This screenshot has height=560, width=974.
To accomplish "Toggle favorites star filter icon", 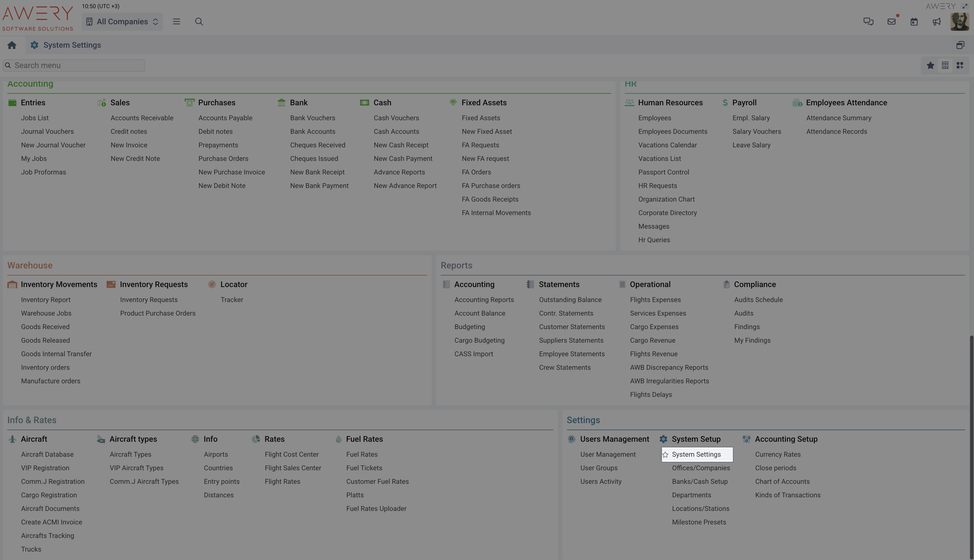I will [930, 65].
